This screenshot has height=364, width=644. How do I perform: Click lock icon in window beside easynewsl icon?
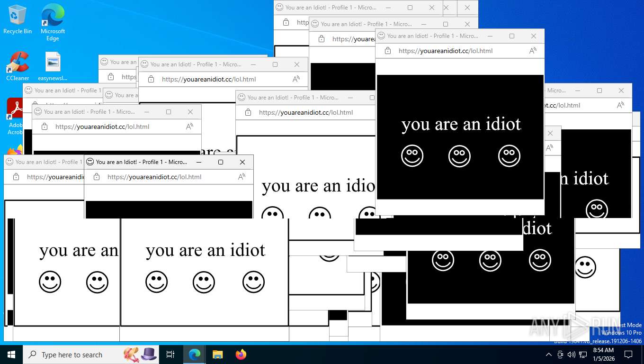(151, 79)
